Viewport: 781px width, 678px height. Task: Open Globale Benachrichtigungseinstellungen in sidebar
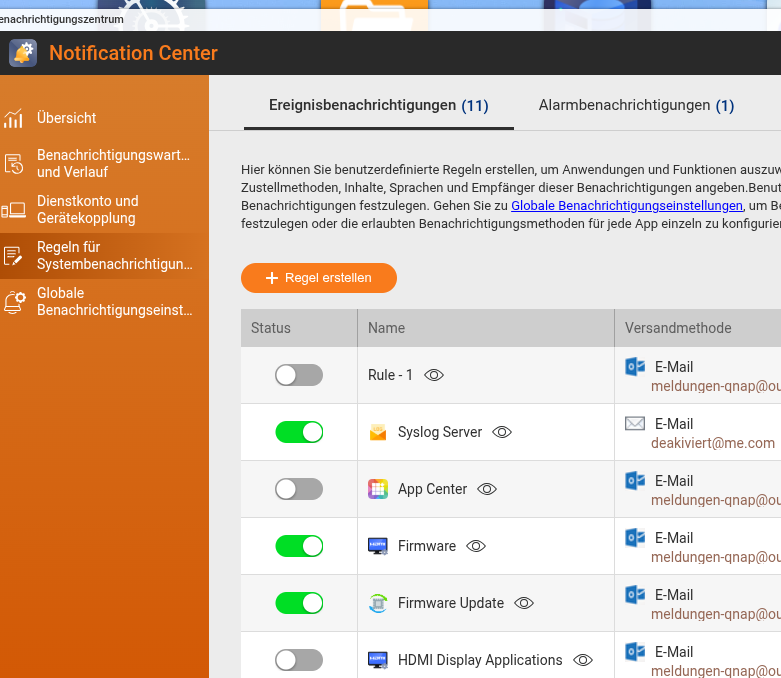[x=114, y=302]
